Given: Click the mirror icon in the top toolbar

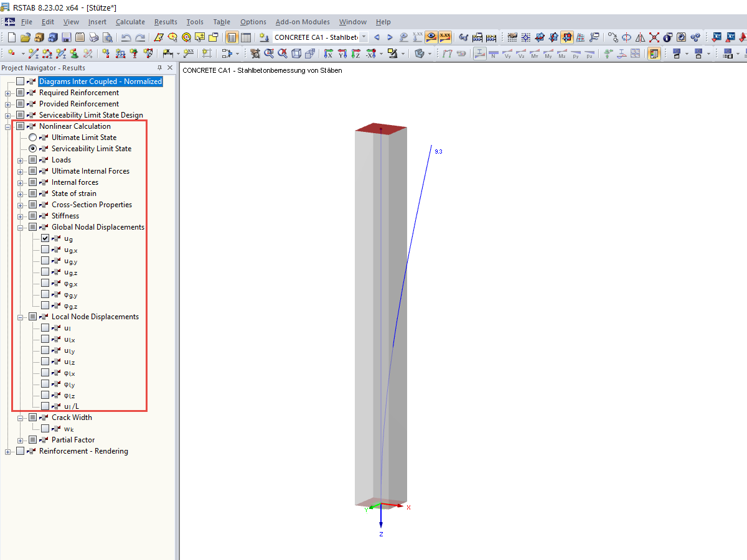Looking at the screenshot, I should pos(641,37).
